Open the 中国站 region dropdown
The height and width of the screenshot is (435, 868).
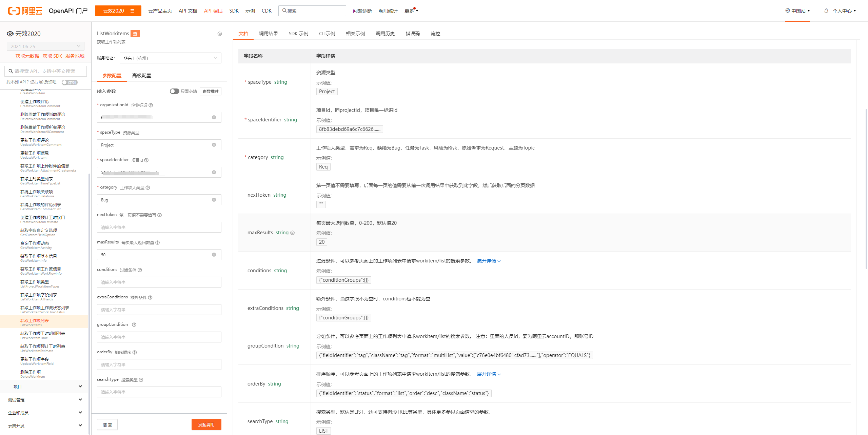[797, 11]
